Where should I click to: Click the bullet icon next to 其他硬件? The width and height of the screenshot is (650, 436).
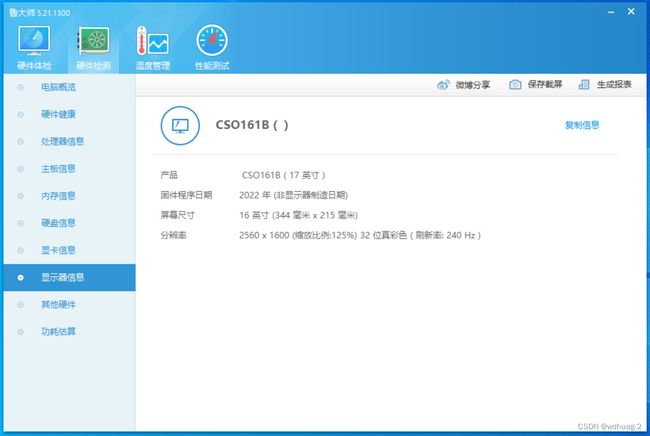click(x=20, y=305)
